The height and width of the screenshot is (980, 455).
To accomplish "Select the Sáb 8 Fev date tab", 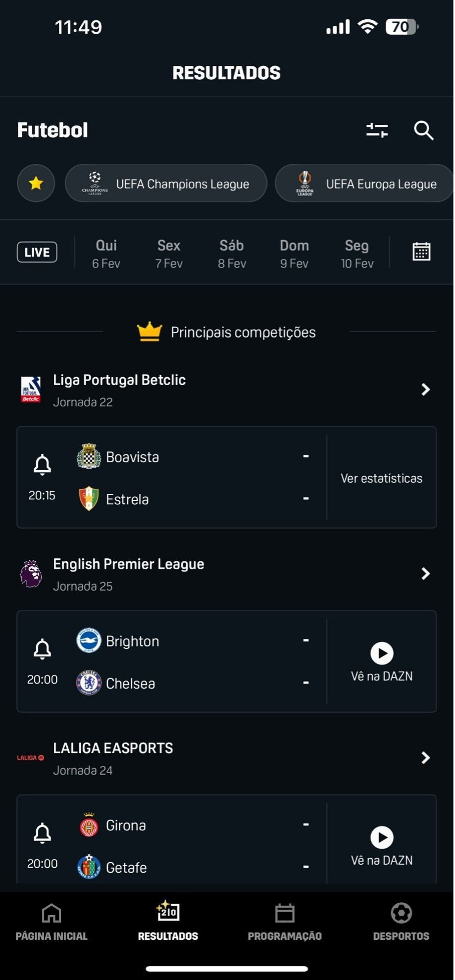I will click(x=232, y=253).
